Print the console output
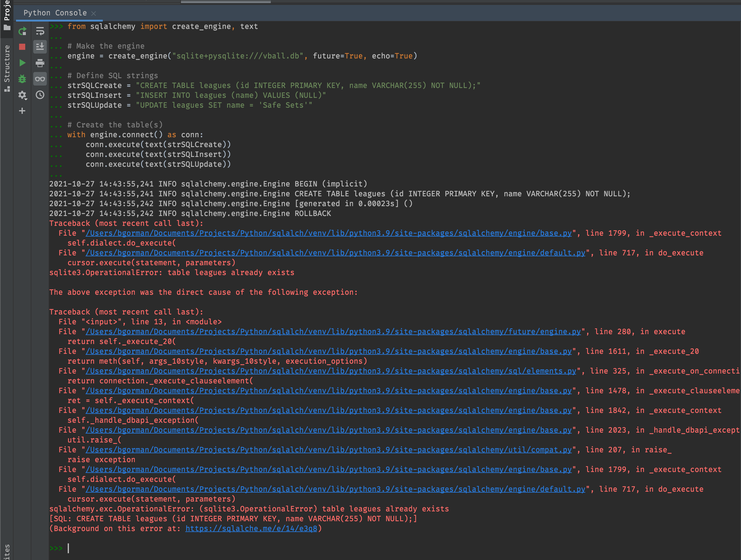Image resolution: width=741 pixels, height=560 pixels. [x=40, y=63]
